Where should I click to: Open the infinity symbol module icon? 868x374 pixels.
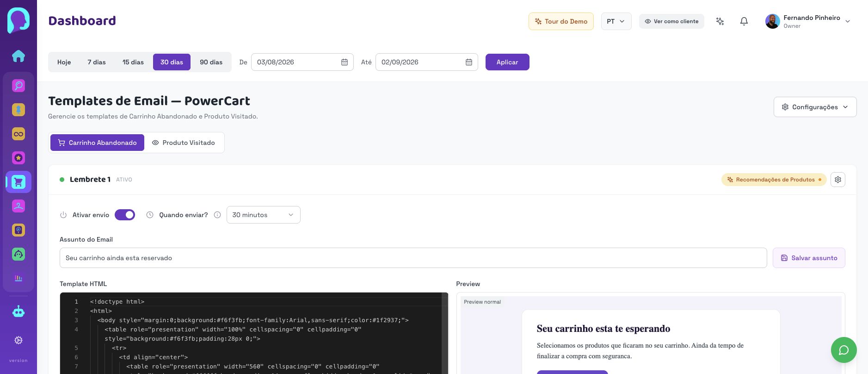pos(18,134)
